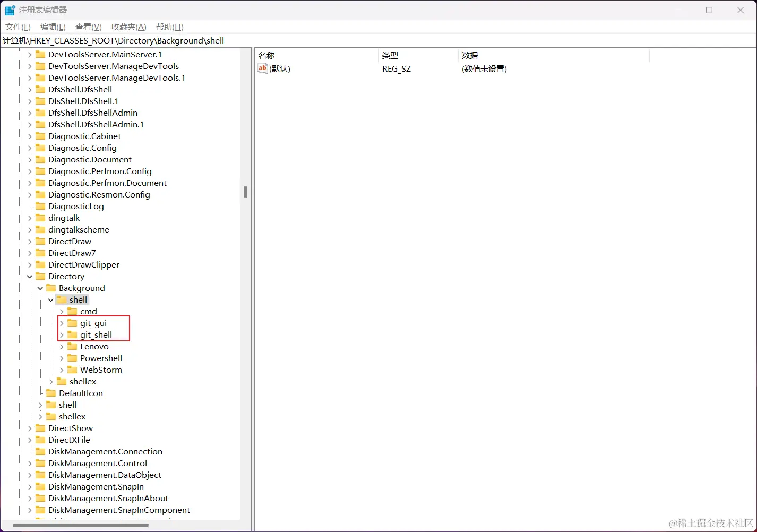Click the DfsShell.DfsShell folder icon

tap(40, 89)
